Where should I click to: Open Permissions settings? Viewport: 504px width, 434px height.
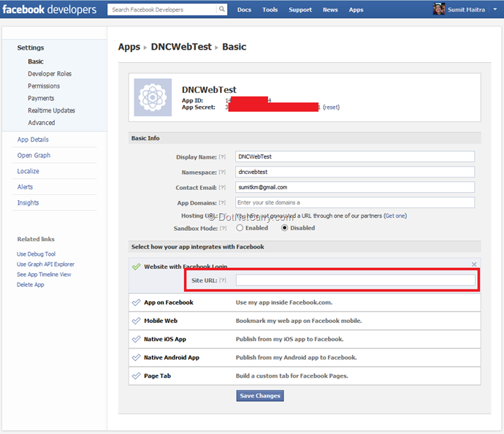coord(44,85)
